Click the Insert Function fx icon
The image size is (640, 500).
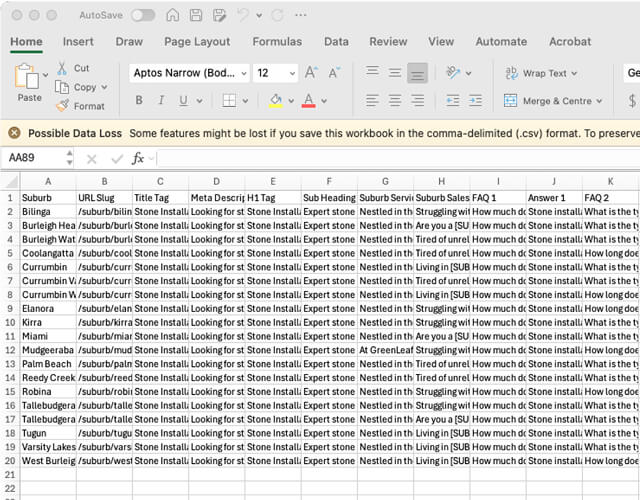coord(138,159)
